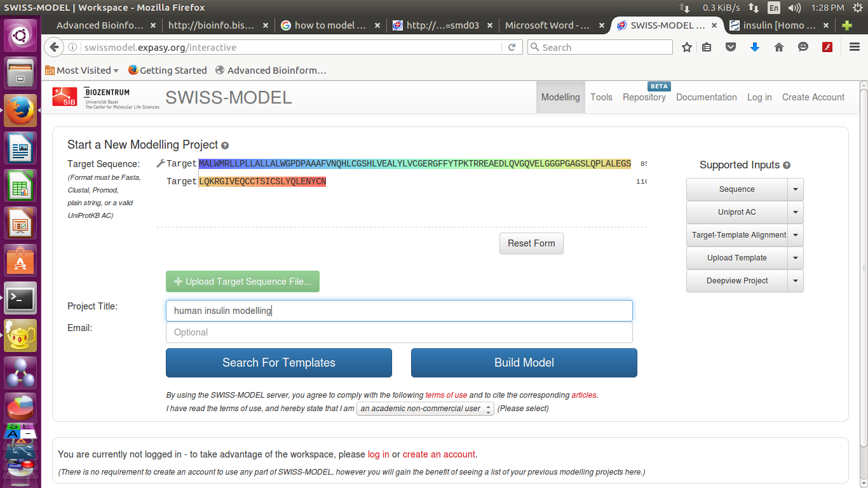
Task: Open Terminal from the dock
Action: point(20,298)
